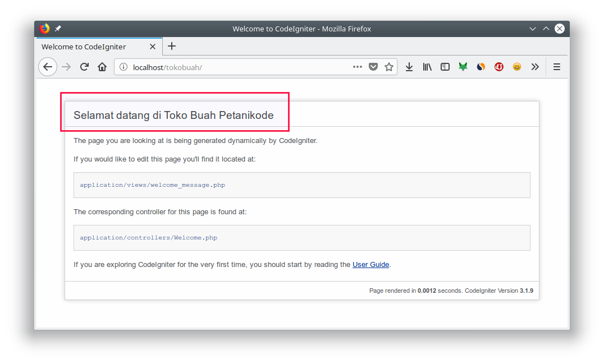The image size is (604, 364).
Task: Show site information for localhost
Action: point(123,67)
